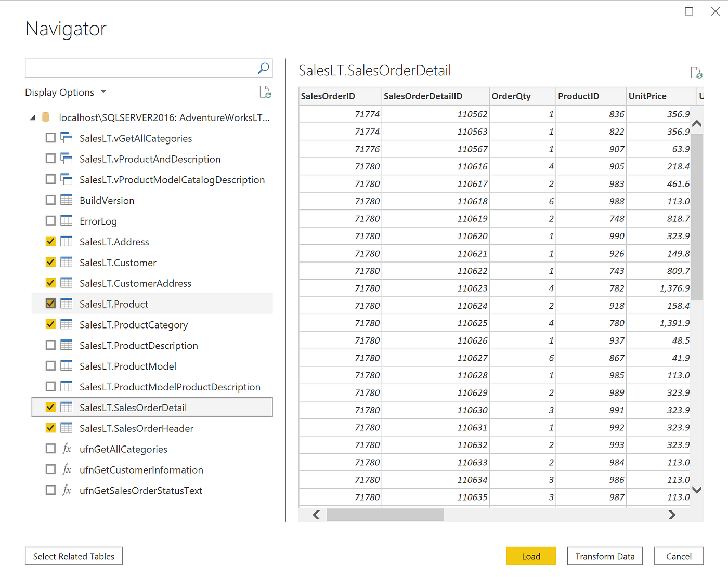Collapse the localhost\SQLSERVER2016 database node
The width and height of the screenshot is (728, 577).
[33, 117]
